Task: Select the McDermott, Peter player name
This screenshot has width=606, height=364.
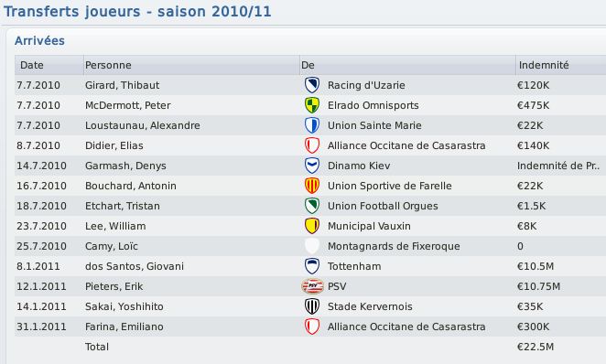Action: tap(127, 105)
